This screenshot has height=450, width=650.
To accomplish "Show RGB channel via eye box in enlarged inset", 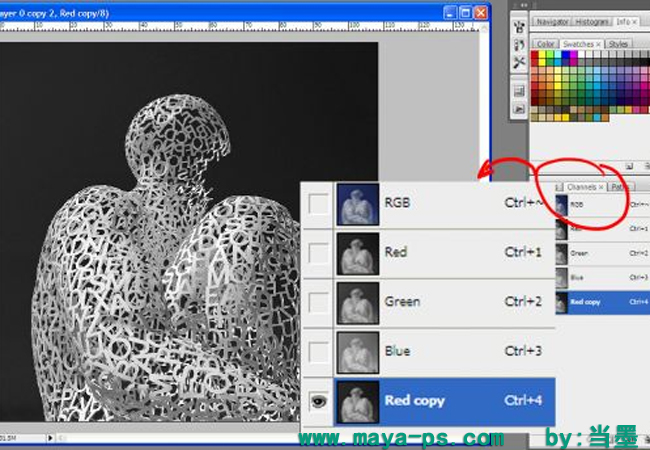I will [318, 204].
